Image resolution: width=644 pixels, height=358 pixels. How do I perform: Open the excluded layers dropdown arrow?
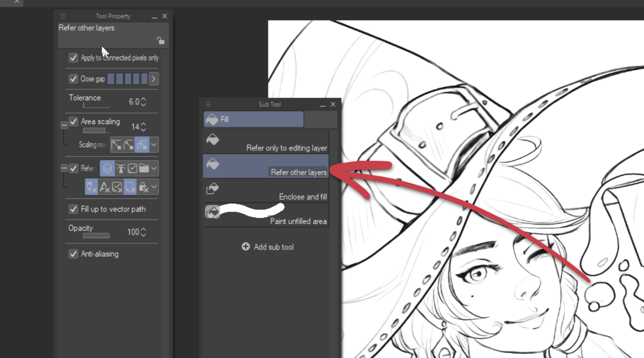[154, 187]
